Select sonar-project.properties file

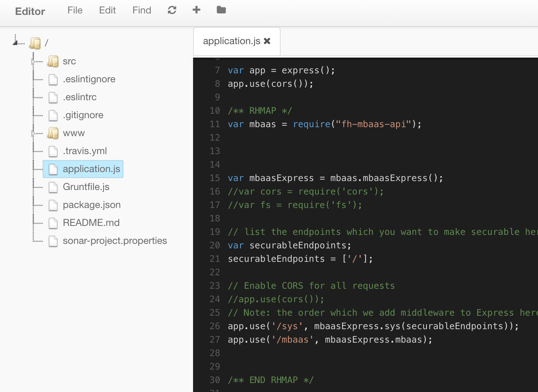[115, 241]
